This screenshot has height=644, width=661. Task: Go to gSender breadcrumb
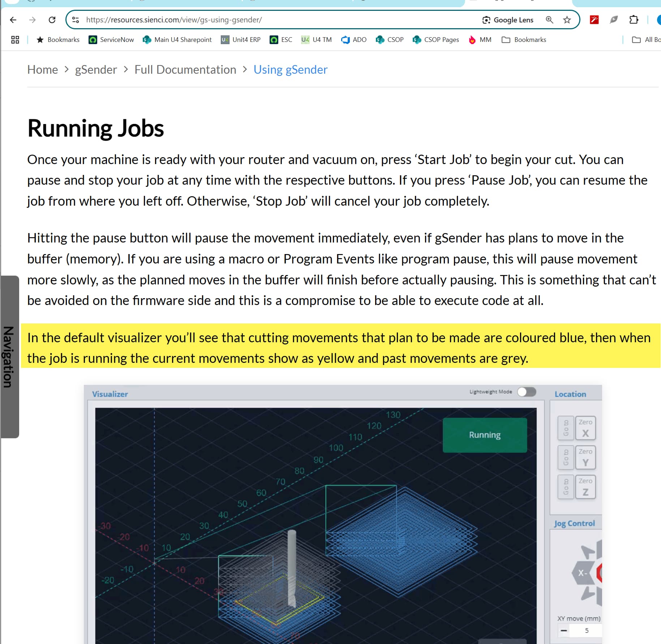[96, 69]
